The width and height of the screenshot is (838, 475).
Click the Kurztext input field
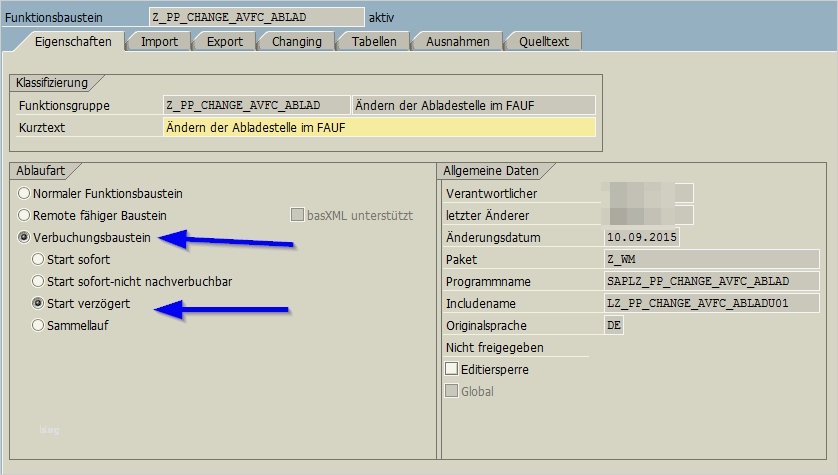tap(379, 127)
